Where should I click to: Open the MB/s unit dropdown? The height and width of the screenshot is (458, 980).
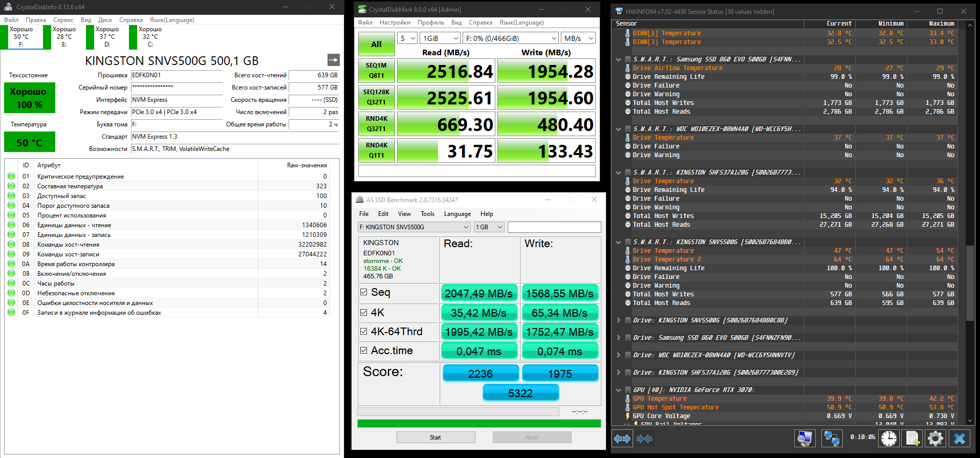(578, 38)
